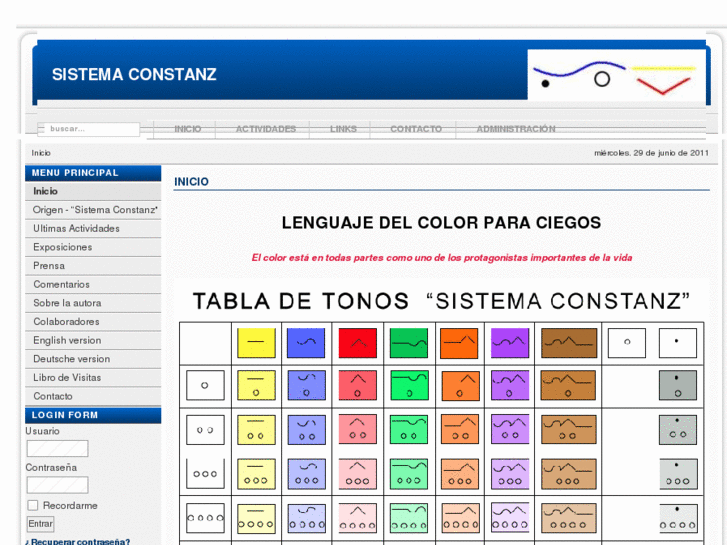Click blue tile with one circle
Viewport: 727px width, 545px height.
click(306, 385)
